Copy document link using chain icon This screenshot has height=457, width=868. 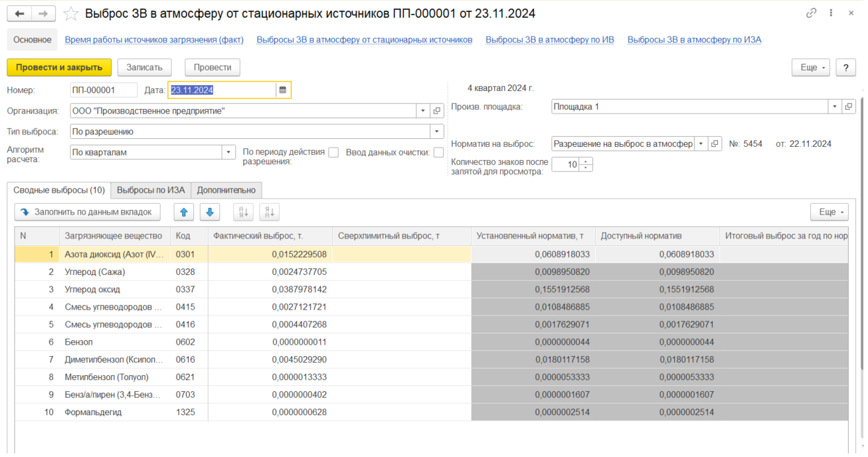coord(811,13)
